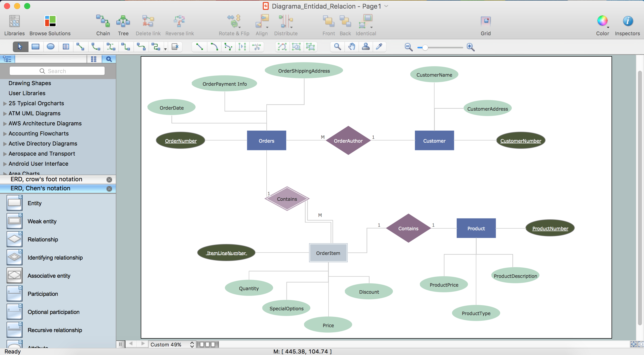644x355 pixels.
Task: Select the Color picker tool
Action: pyautogui.click(x=380, y=46)
